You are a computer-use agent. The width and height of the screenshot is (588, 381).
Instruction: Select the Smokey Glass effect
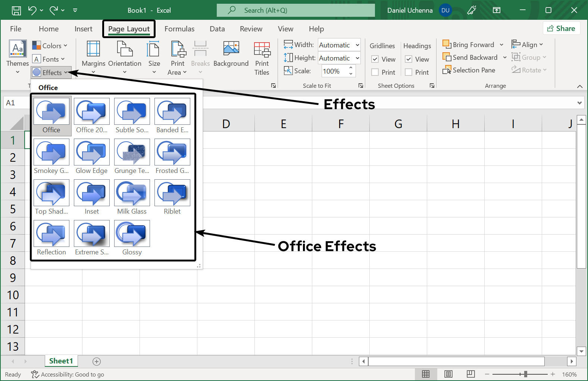click(x=51, y=157)
